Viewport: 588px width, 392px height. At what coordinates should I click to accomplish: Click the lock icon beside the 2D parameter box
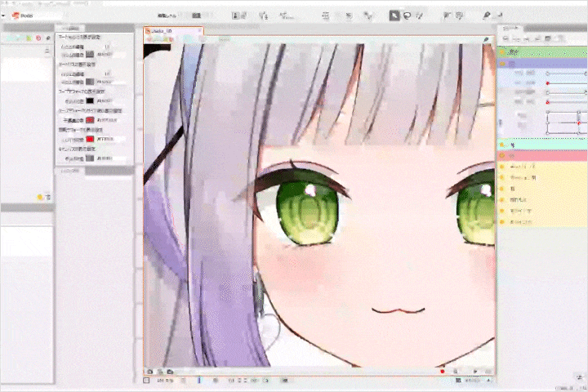pyautogui.click(x=500, y=122)
